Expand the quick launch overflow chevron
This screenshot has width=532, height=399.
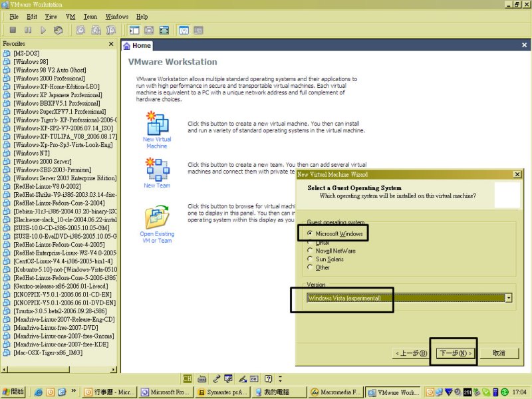click(73, 391)
